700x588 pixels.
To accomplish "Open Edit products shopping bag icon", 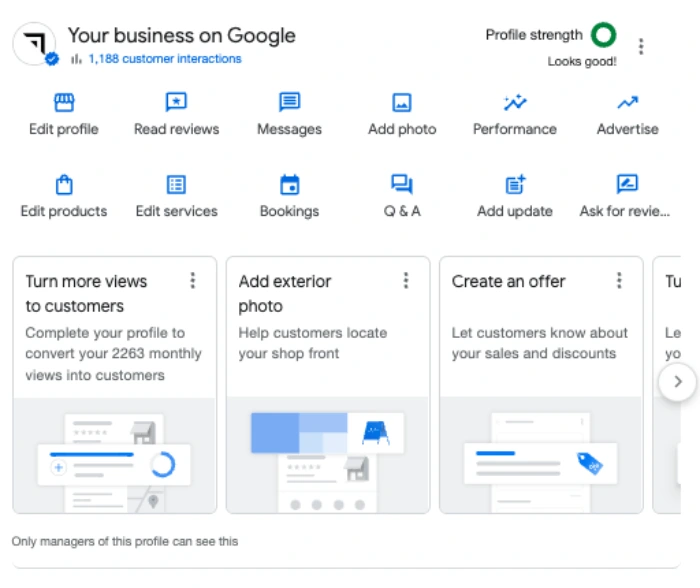I will click(x=64, y=184).
